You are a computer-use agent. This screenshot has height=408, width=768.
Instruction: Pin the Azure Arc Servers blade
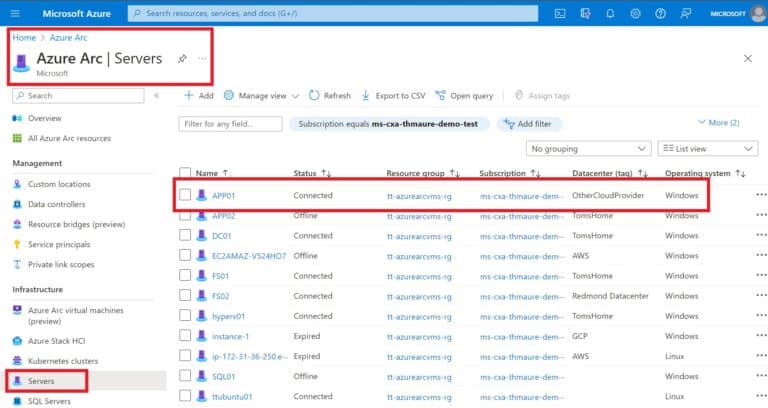pos(182,59)
